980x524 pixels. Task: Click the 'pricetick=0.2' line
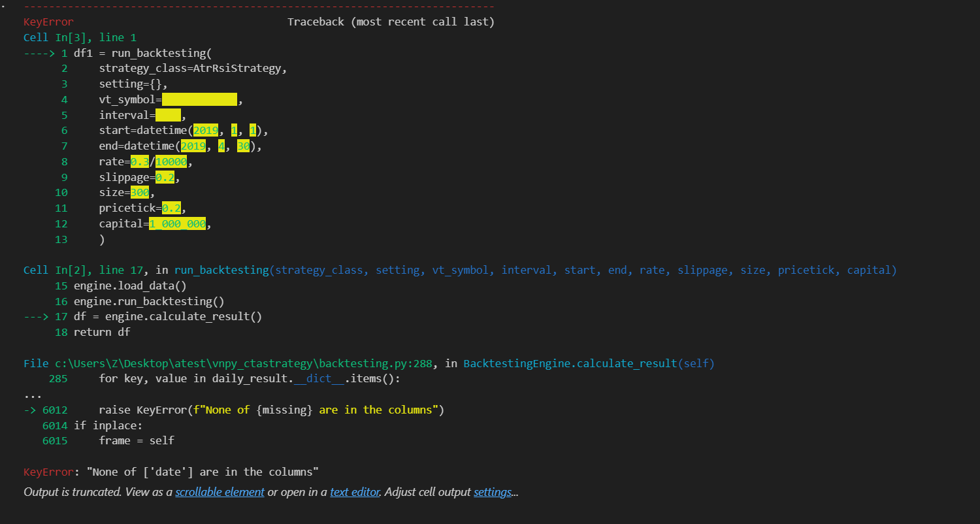pos(143,208)
